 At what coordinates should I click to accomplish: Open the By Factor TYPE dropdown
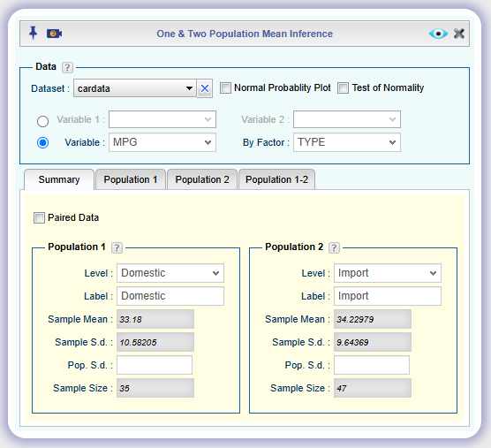[347, 142]
